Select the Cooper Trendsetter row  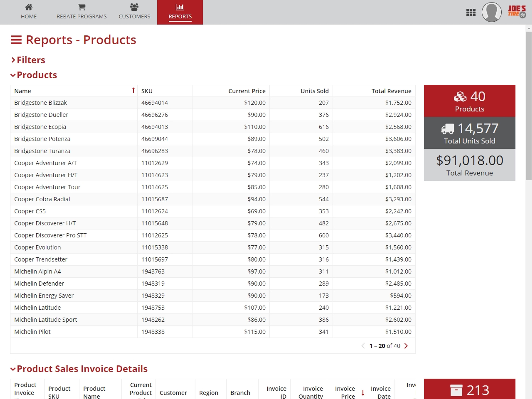point(213,259)
